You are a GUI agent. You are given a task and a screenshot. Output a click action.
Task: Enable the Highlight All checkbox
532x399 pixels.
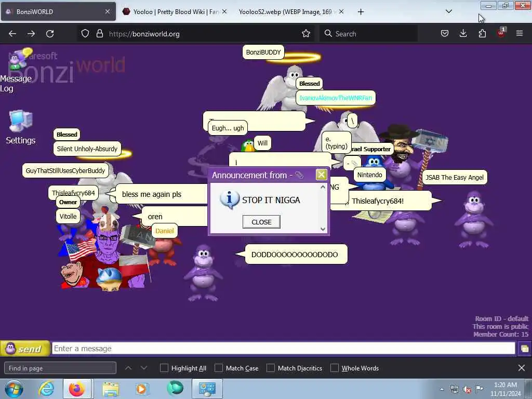tap(164, 368)
